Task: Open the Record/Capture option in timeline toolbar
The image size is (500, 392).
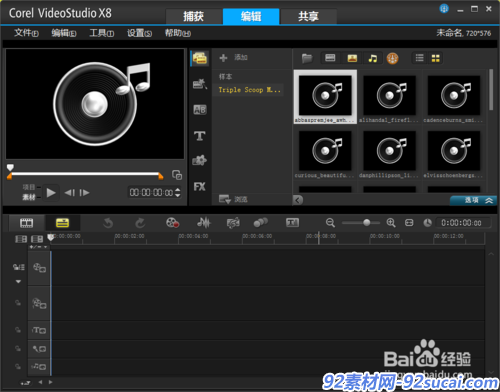Action: coord(173,223)
